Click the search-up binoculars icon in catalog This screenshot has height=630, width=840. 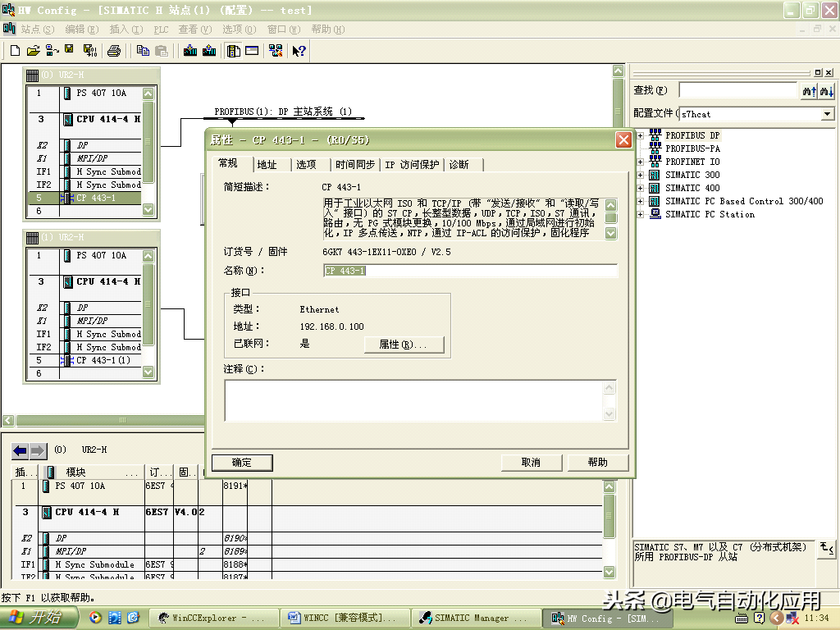[827, 91]
